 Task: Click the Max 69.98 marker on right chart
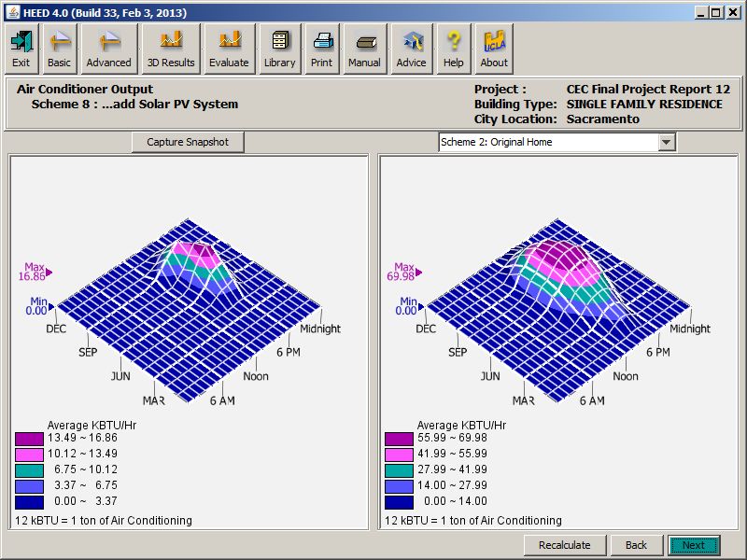pyautogui.click(x=404, y=272)
